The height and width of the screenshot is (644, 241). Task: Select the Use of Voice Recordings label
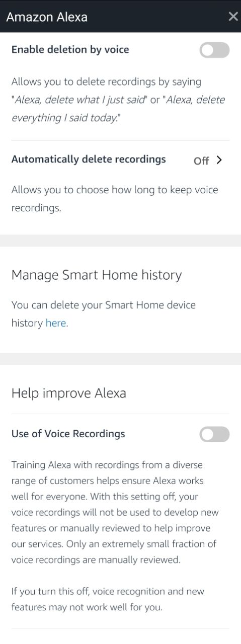68,434
